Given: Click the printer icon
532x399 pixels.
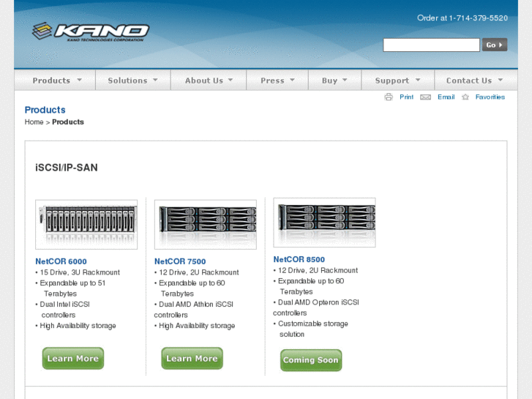Looking at the screenshot, I should 389,97.
